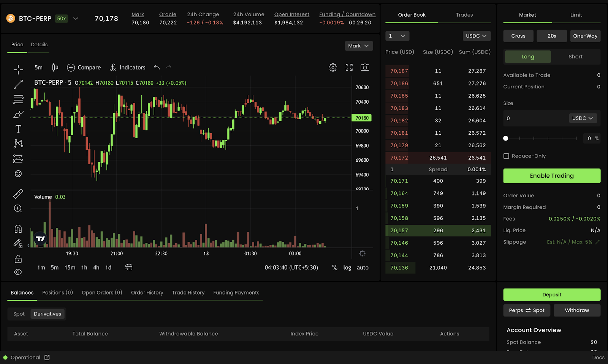Click the TradingView logo on chart

(x=40, y=238)
